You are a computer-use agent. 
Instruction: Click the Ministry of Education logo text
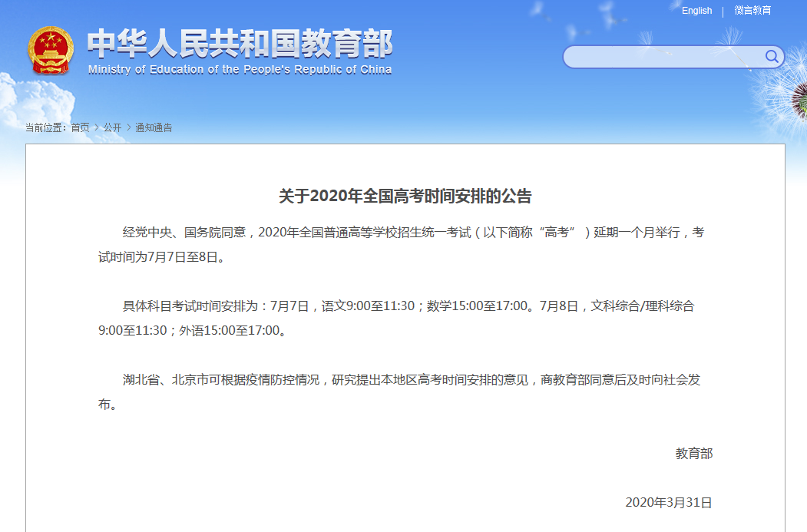[238, 47]
